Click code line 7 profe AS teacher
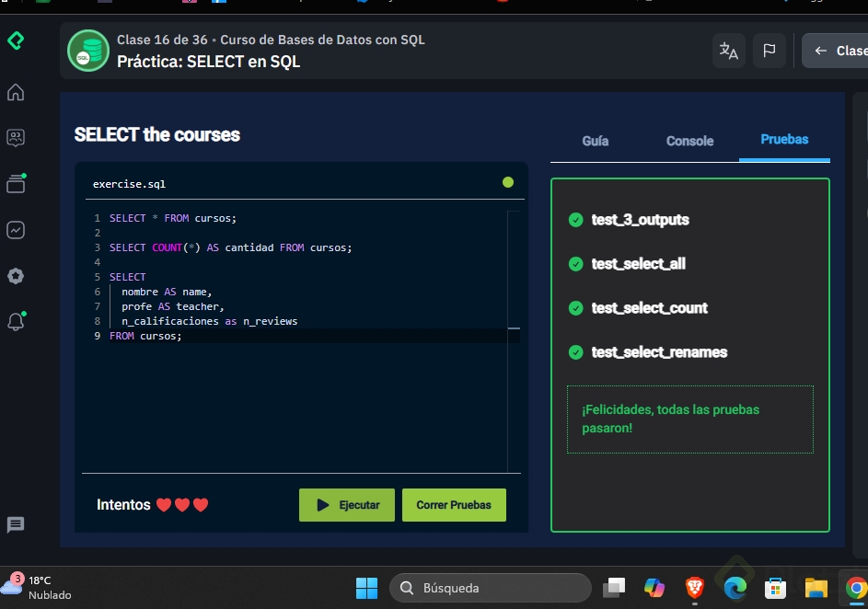868x609 pixels. pos(173,306)
